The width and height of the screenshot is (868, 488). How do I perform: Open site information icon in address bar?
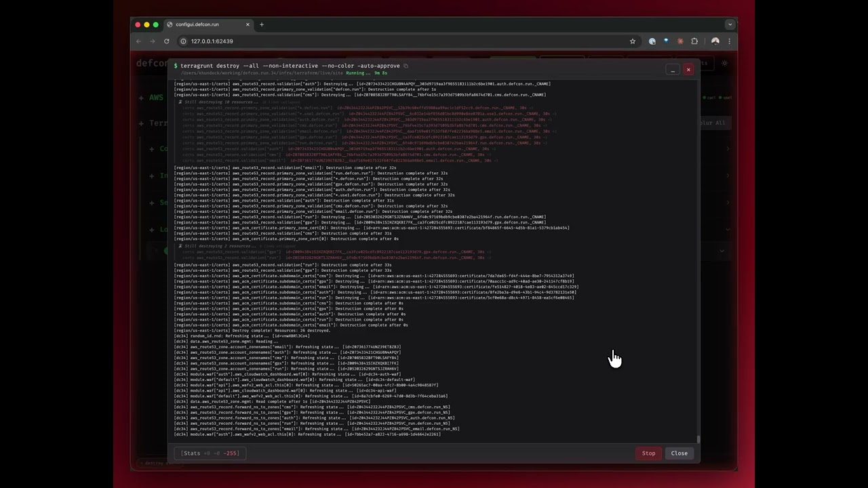pos(183,41)
